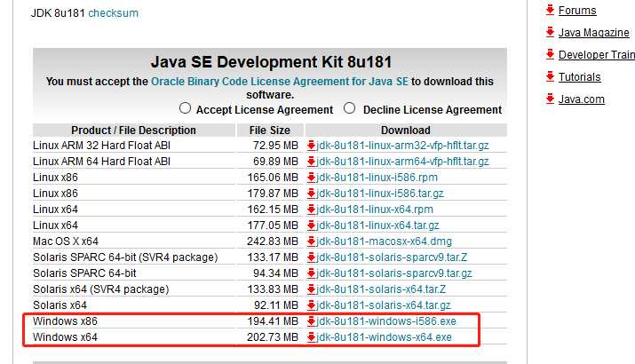The height and width of the screenshot is (364, 635).
Task: Click download arrow icon beside jdk-8u181-linux-x64.rpm
Action: (x=311, y=210)
